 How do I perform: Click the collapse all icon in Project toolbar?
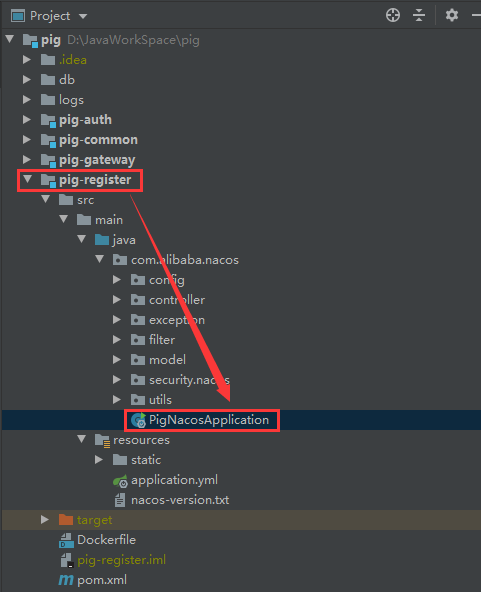click(419, 15)
